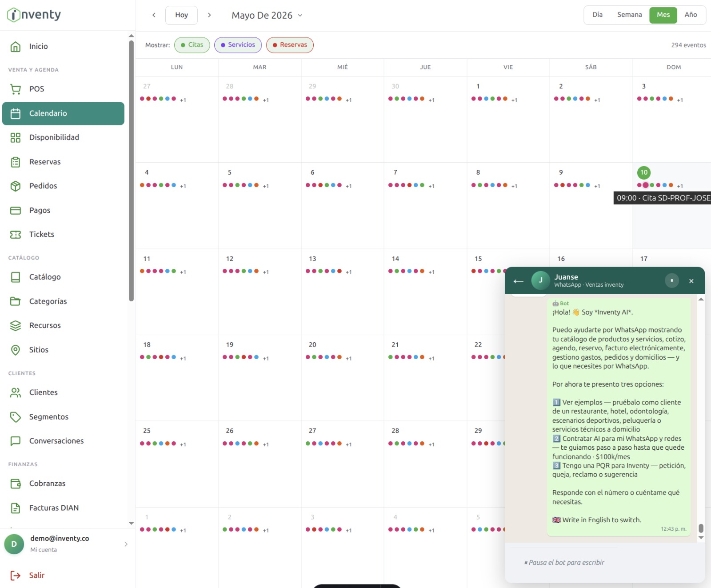Click the Recursos layers icon
This screenshot has height=588, width=711.
tap(16, 325)
